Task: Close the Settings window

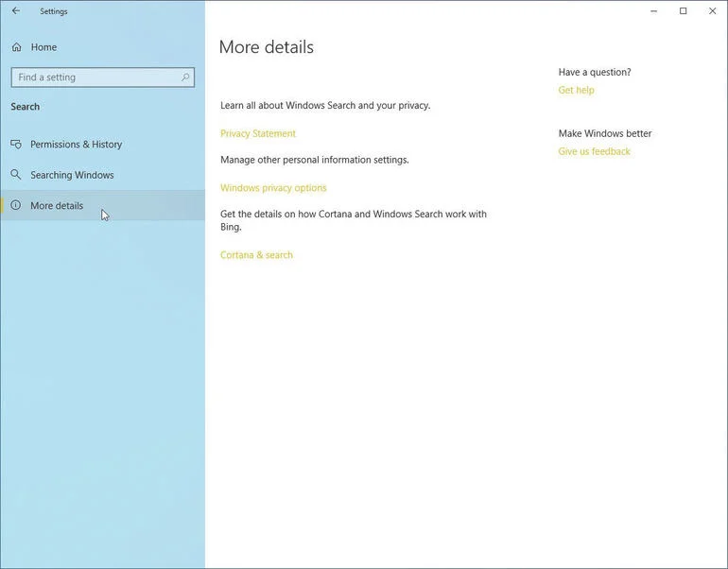Action: point(712,11)
